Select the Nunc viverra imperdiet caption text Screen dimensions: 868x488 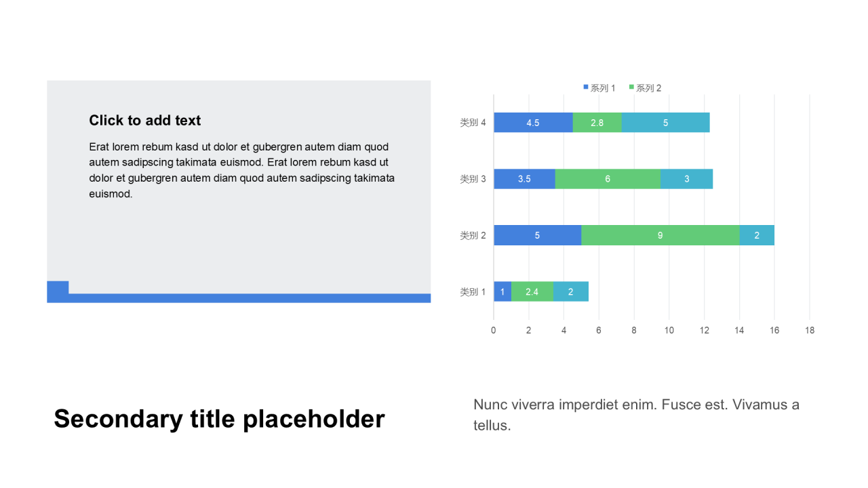click(636, 414)
